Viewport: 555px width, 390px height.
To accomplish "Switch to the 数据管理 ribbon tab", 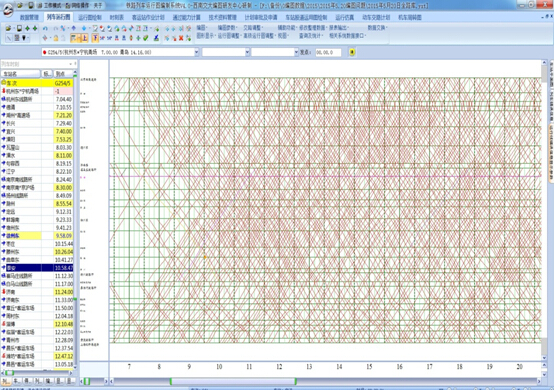I will tap(29, 17).
